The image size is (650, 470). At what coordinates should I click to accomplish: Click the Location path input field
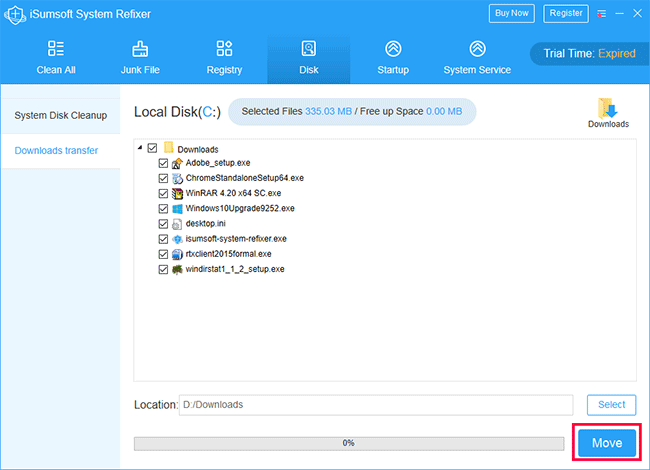[x=376, y=405]
